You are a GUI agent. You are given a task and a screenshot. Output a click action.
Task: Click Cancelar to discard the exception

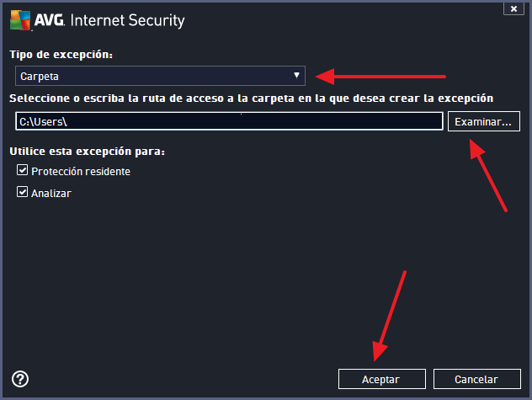pyautogui.click(x=476, y=379)
